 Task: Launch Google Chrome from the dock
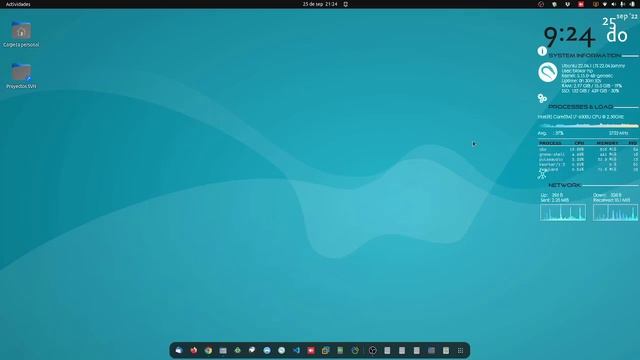point(208,350)
